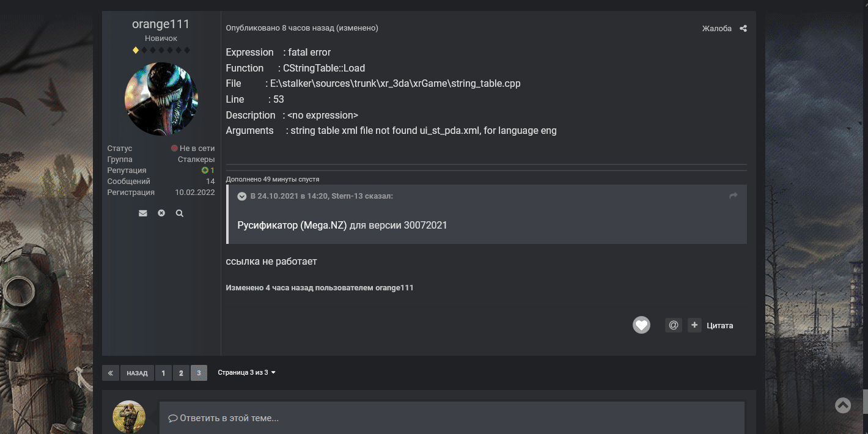Like the post with the heart icon

tap(641, 325)
